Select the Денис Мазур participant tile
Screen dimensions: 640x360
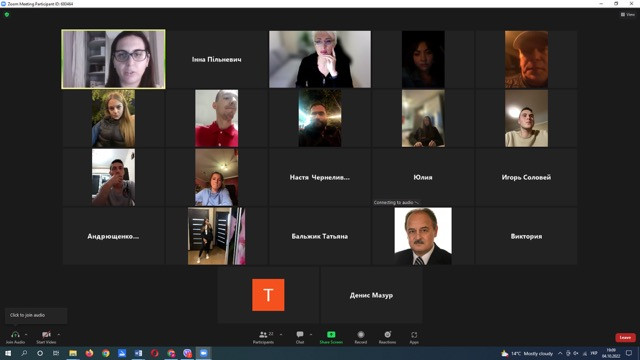(x=371, y=295)
